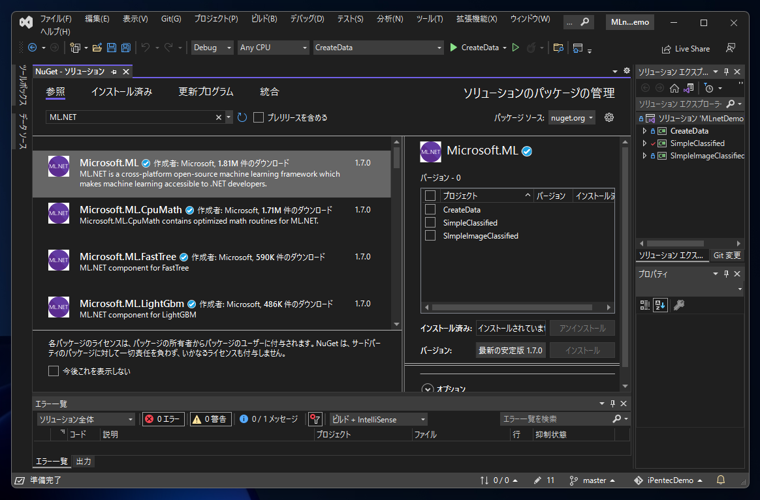Click the Save All toolbar icon
The height and width of the screenshot is (500, 760).
126,47
